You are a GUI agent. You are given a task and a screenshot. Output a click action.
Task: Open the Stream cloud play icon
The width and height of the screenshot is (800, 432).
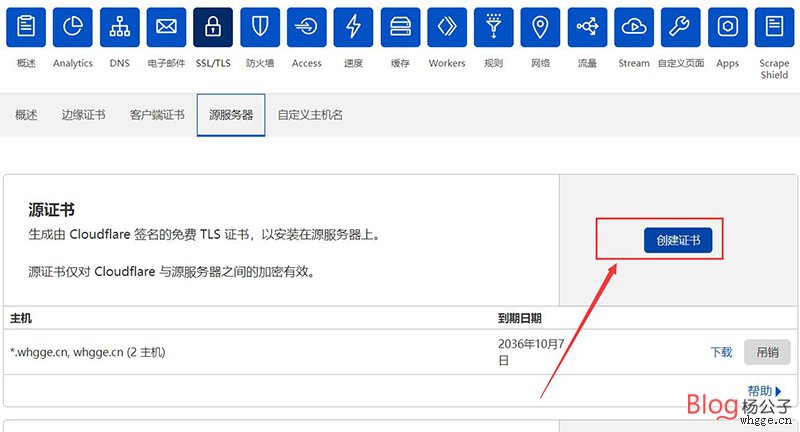[x=634, y=27]
